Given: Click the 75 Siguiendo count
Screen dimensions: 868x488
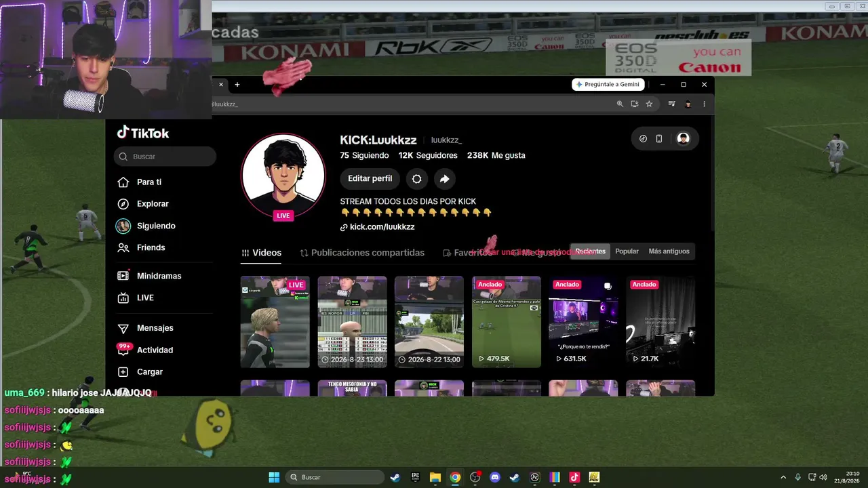Looking at the screenshot, I should pos(364,155).
